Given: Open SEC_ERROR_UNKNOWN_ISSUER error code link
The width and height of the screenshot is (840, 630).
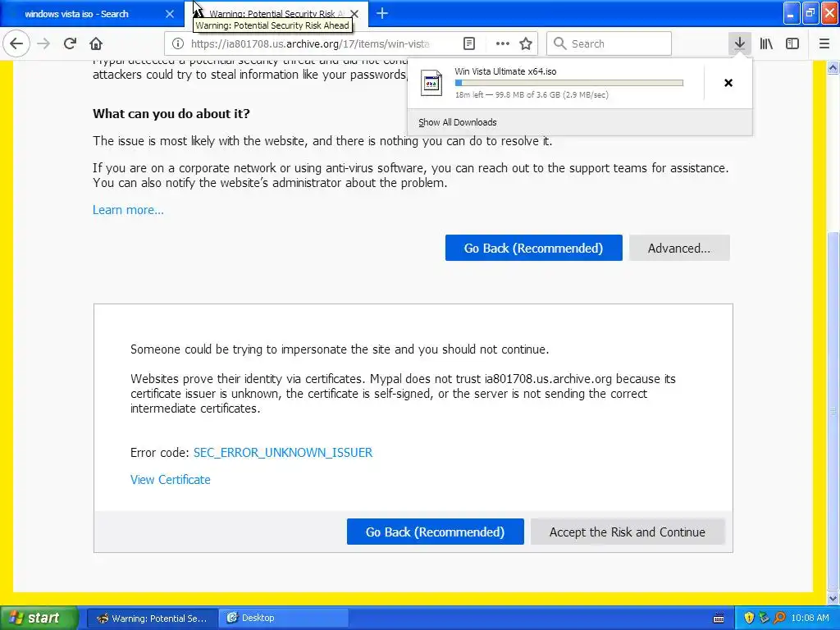Looking at the screenshot, I should click(283, 453).
